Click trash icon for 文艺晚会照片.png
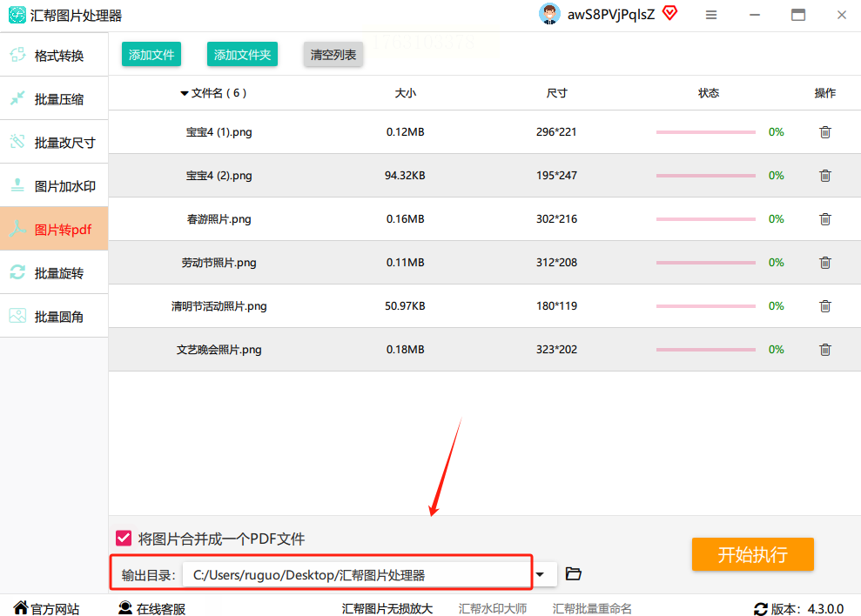This screenshot has width=861, height=616. [824, 350]
